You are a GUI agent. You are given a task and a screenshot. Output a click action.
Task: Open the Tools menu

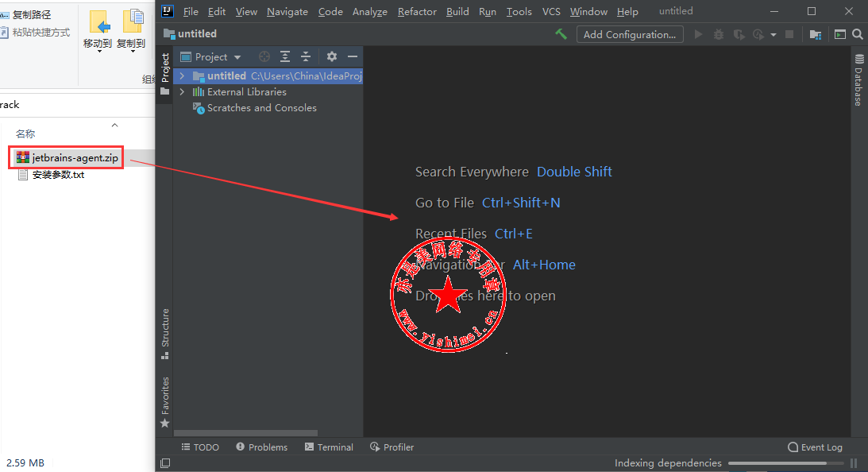click(519, 12)
